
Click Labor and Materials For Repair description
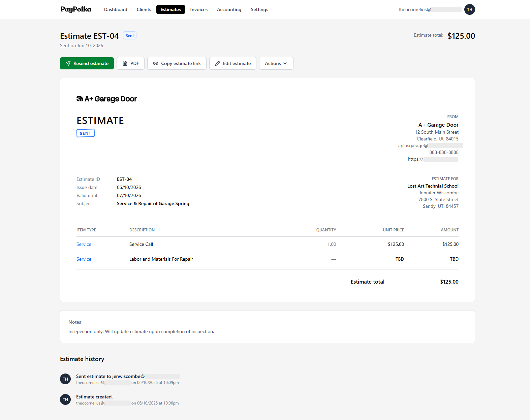[x=161, y=259]
